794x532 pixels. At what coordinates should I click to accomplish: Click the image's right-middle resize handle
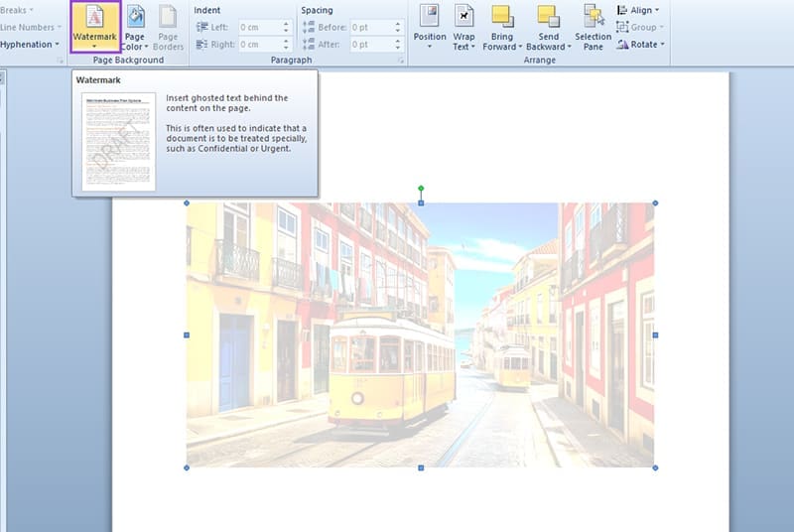(x=654, y=334)
